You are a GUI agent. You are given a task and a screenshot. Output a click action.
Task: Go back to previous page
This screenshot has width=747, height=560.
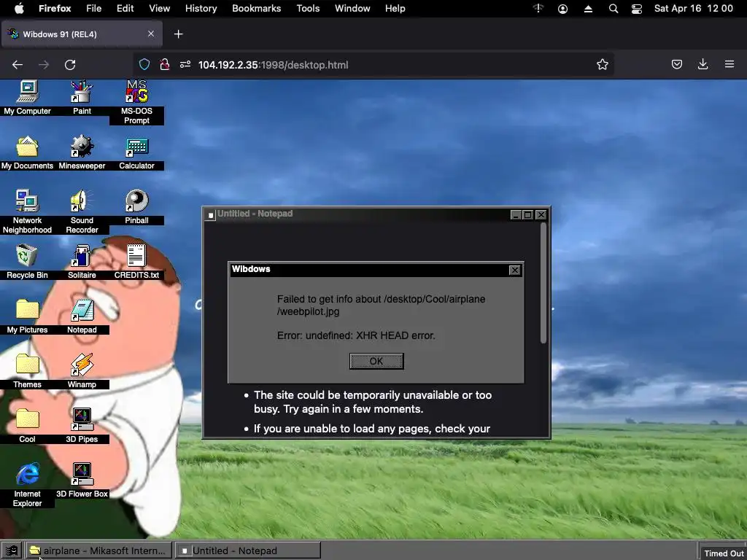18,65
